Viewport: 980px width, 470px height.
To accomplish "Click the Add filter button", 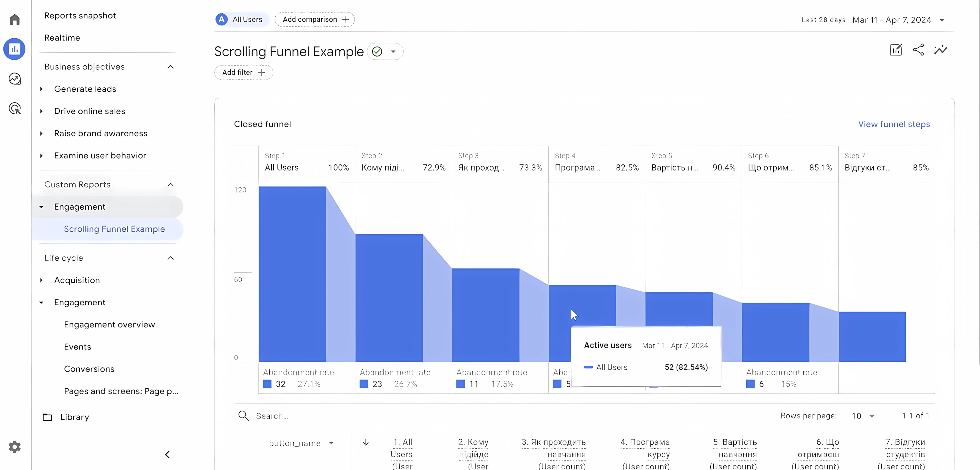I will pyautogui.click(x=243, y=72).
